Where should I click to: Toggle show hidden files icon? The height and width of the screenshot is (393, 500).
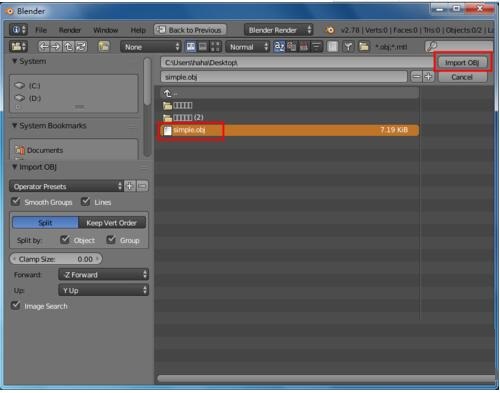[333, 47]
